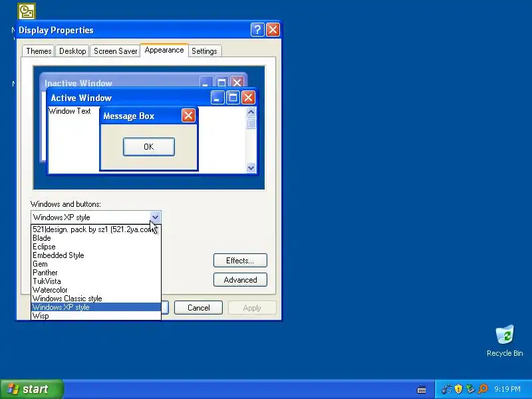Choose Embedded Style from the list
532x399 pixels.
pos(96,255)
